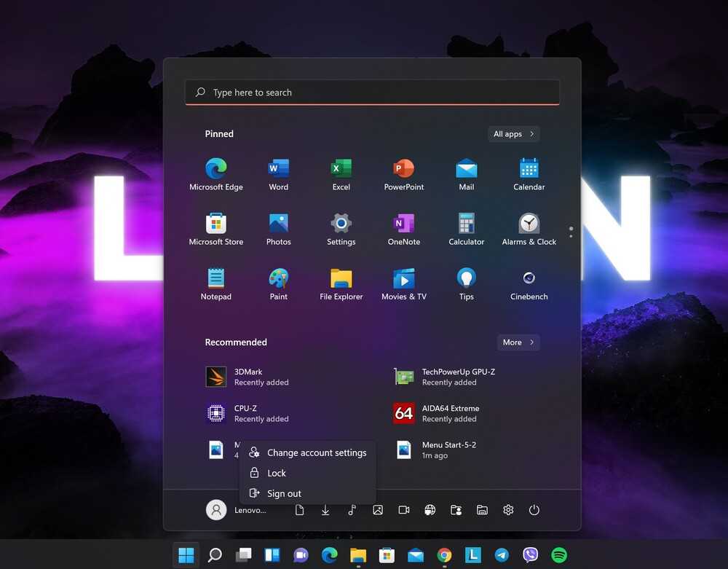The height and width of the screenshot is (569, 728).
Task: Select Sign out from the account menu
Action: [284, 493]
